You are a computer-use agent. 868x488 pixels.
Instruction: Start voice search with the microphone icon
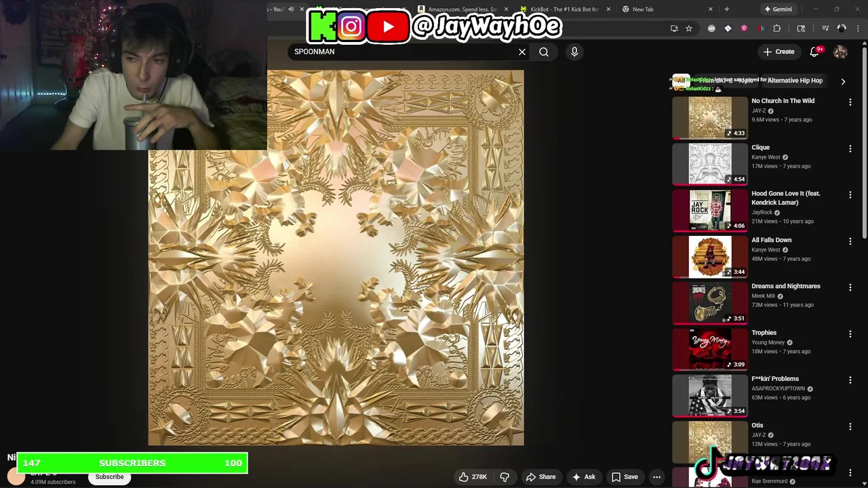click(574, 52)
